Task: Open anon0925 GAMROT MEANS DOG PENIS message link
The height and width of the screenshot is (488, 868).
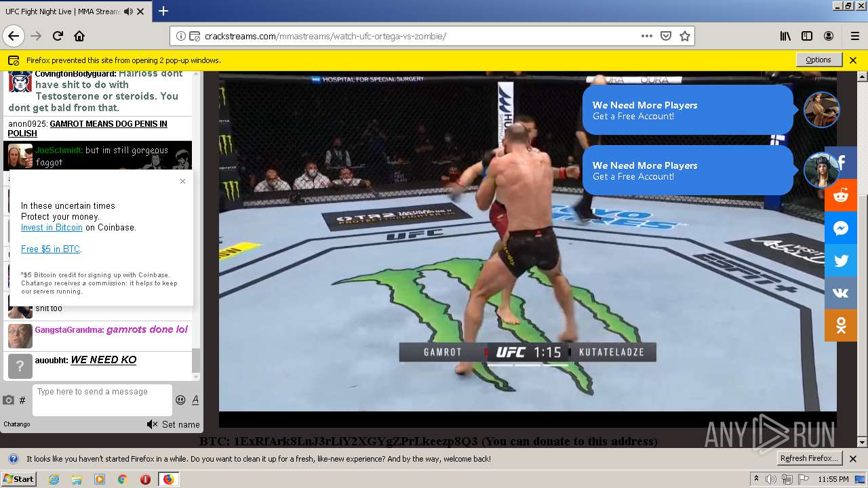Action: pyautogui.click(x=87, y=129)
